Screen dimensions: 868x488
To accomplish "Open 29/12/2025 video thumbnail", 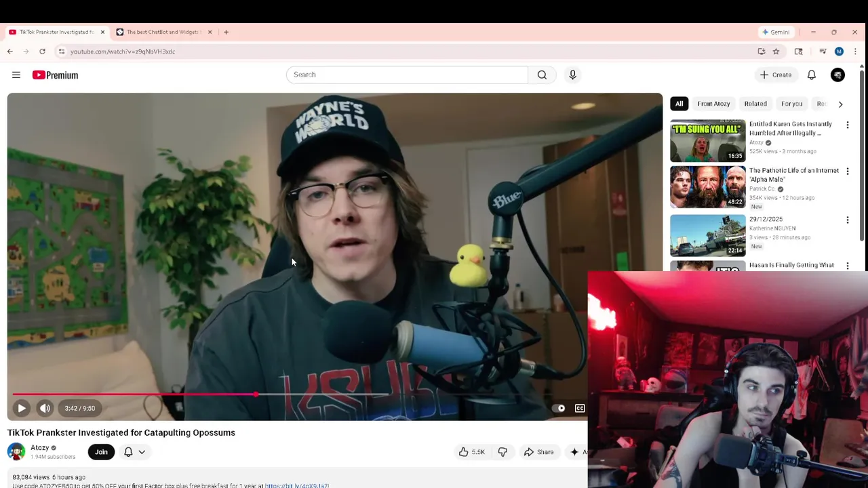I will 707,236.
